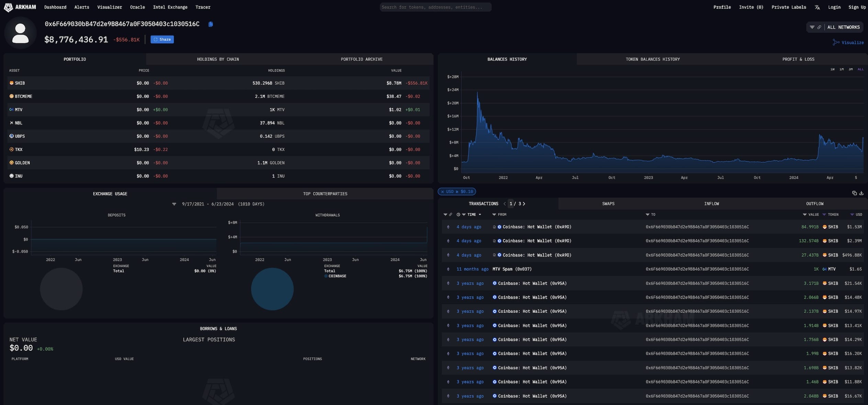Toggle TIME column sort arrow
The width and height of the screenshot is (868, 405).
480,215
